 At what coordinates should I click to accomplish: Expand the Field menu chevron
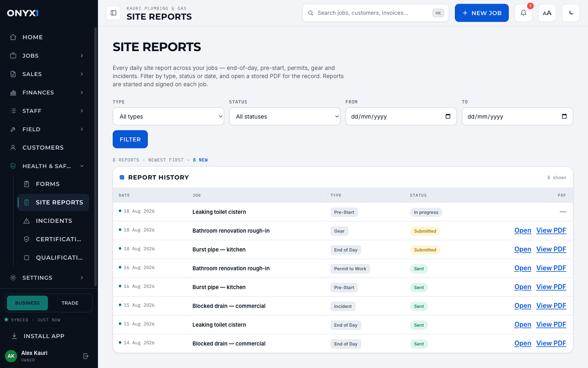[82, 129]
